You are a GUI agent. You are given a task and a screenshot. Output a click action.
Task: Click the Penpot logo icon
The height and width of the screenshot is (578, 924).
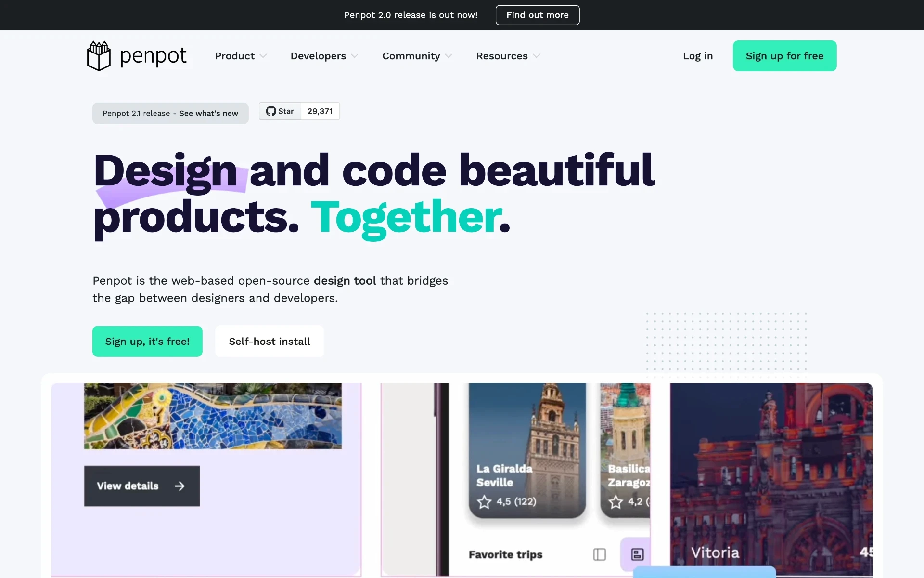99,56
